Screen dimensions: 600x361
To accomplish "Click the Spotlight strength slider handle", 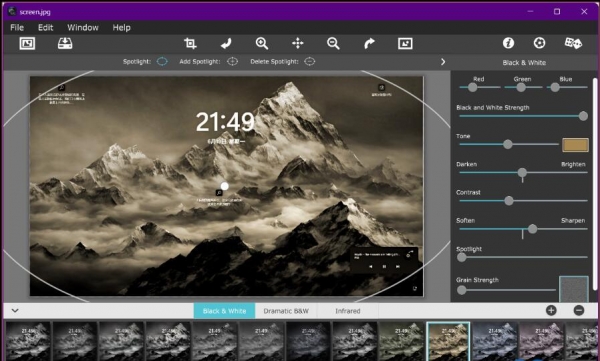I will click(462, 257).
